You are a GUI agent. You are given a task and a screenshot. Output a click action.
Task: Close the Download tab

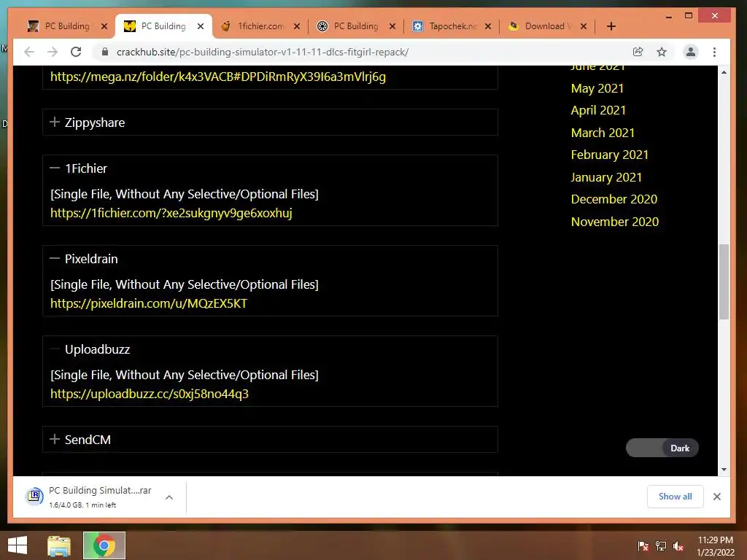(x=584, y=26)
